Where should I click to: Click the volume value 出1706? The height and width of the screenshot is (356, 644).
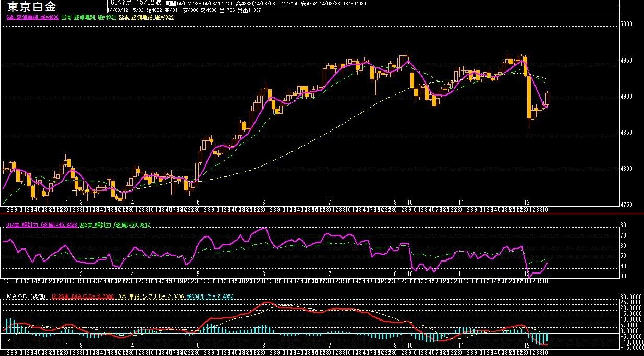point(227,10)
